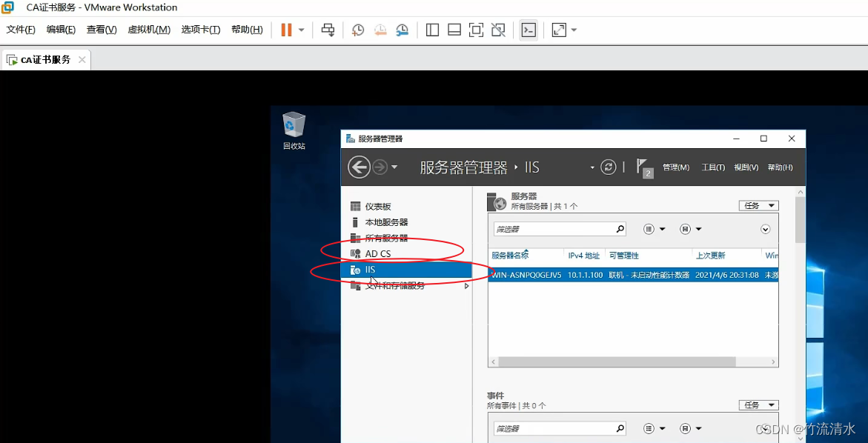
Task: Take a snapshot of this virtual machine
Action: click(x=358, y=30)
